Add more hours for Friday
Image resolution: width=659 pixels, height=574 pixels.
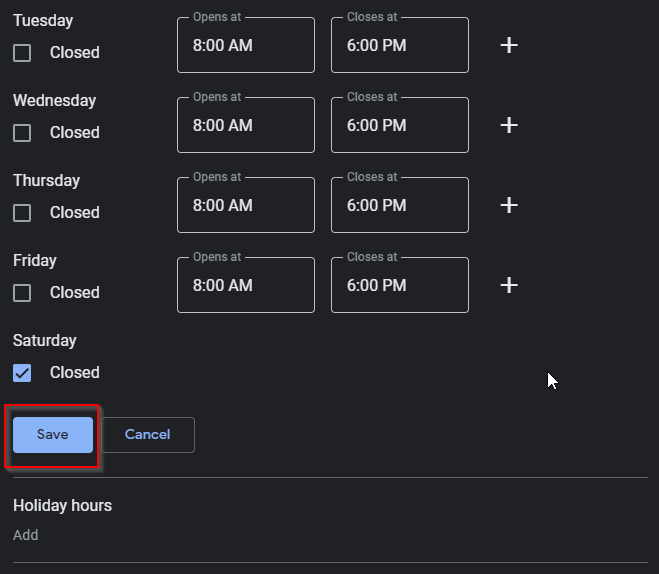click(509, 285)
